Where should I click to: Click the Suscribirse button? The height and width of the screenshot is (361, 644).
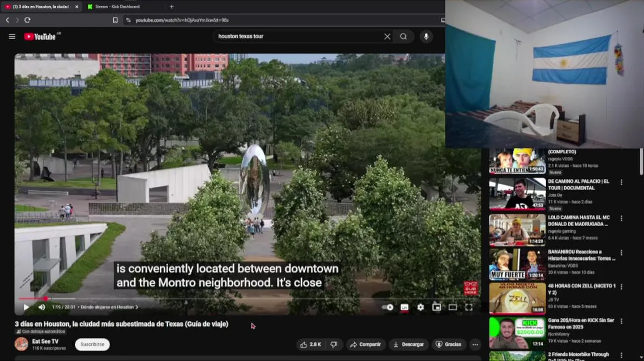pyautogui.click(x=92, y=344)
